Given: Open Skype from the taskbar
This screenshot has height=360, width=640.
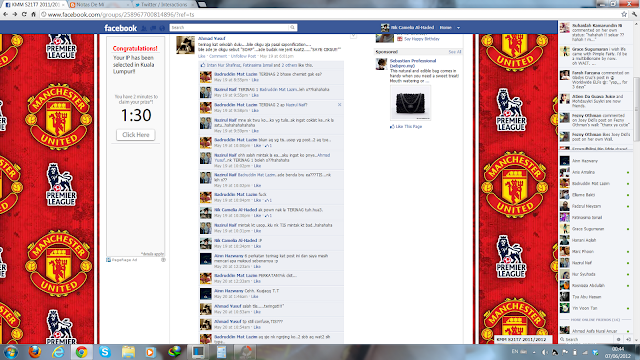Looking at the screenshot, I should point(105,352).
